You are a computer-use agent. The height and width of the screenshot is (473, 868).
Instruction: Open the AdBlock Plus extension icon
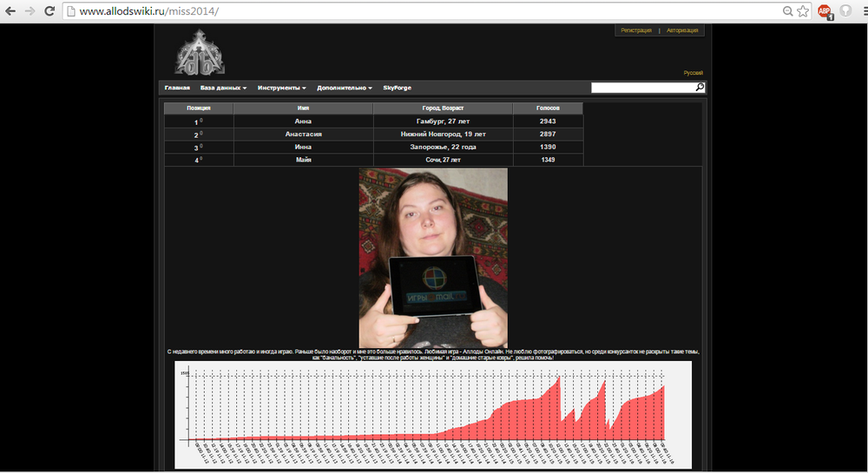[825, 11]
